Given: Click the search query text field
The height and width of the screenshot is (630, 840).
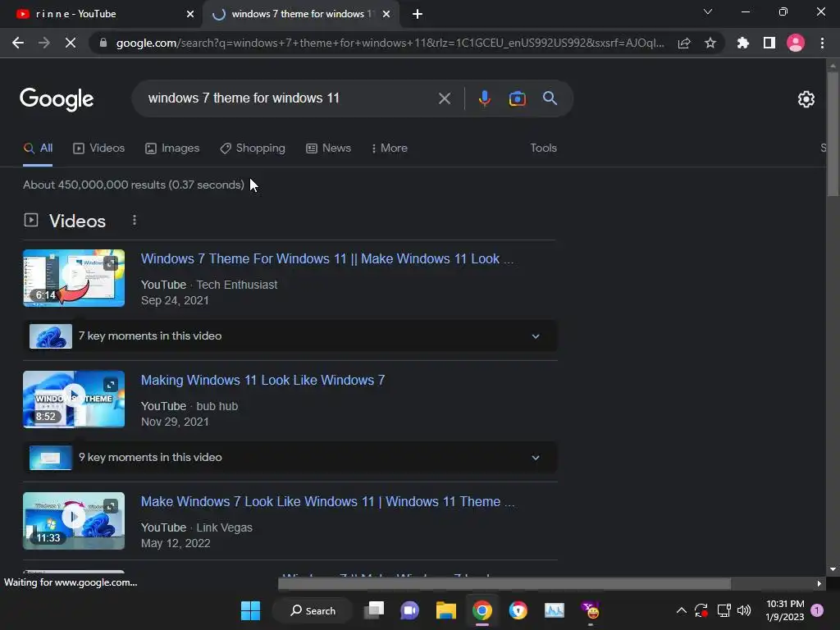Looking at the screenshot, I should pyautogui.click(x=290, y=98).
